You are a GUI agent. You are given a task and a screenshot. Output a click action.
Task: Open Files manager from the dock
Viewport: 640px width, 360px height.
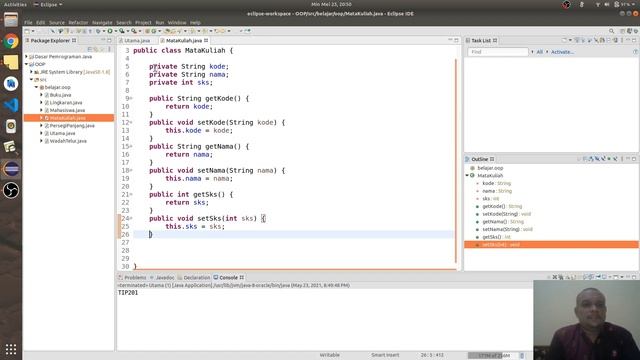[11, 20]
